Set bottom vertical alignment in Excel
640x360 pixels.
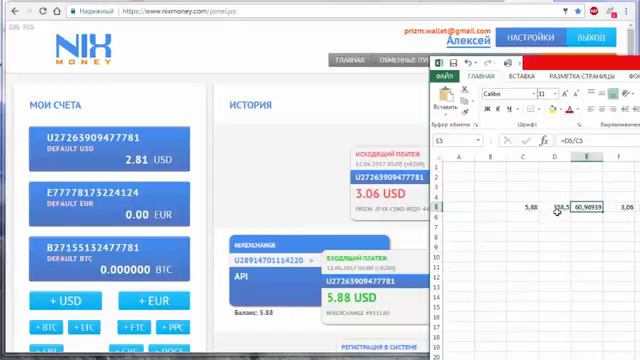point(613,93)
